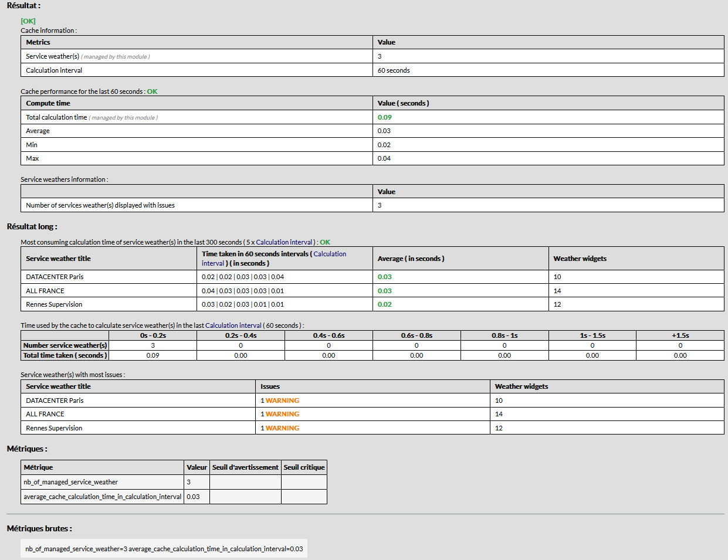The image size is (728, 560).
Task: Click the Seuil critique column header
Action: [304, 467]
